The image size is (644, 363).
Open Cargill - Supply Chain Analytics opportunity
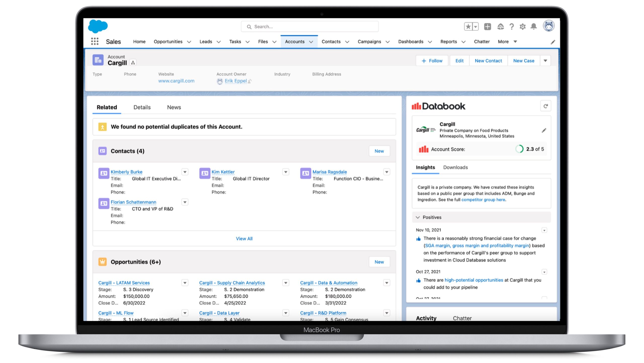(232, 283)
